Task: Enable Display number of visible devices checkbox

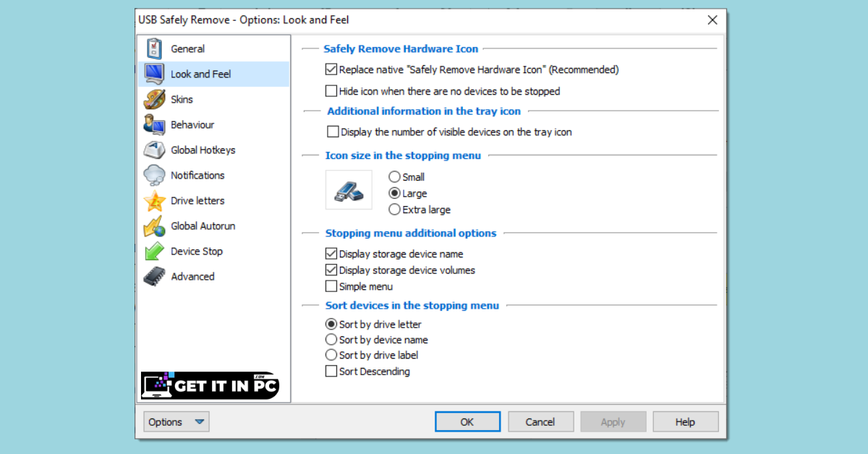Action: pos(333,132)
